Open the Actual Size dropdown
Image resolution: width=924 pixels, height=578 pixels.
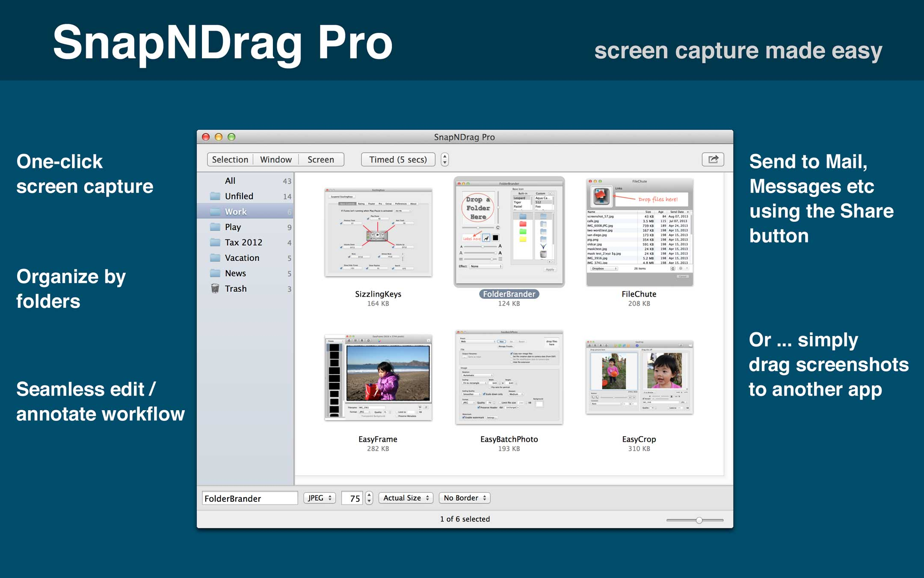[x=406, y=498]
